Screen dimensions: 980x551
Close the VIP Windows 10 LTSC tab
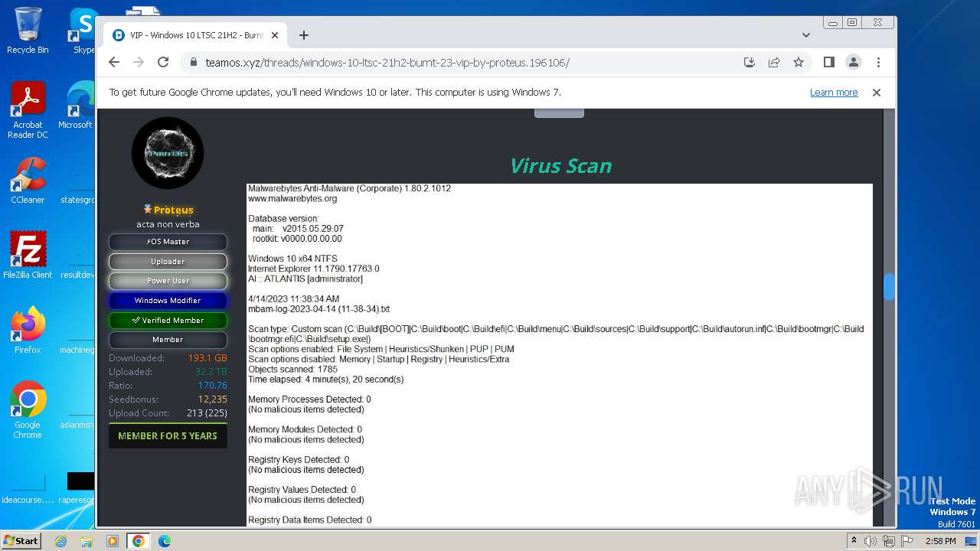tap(275, 35)
